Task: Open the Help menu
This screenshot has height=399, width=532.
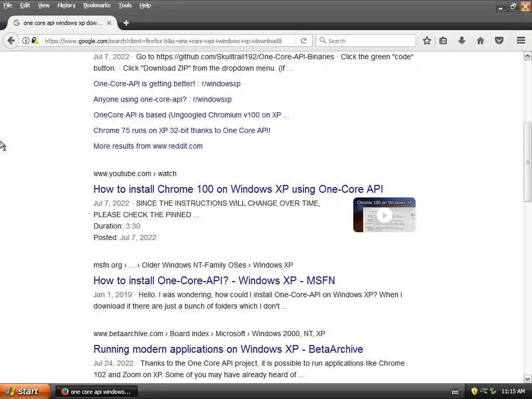Action: click(145, 5)
